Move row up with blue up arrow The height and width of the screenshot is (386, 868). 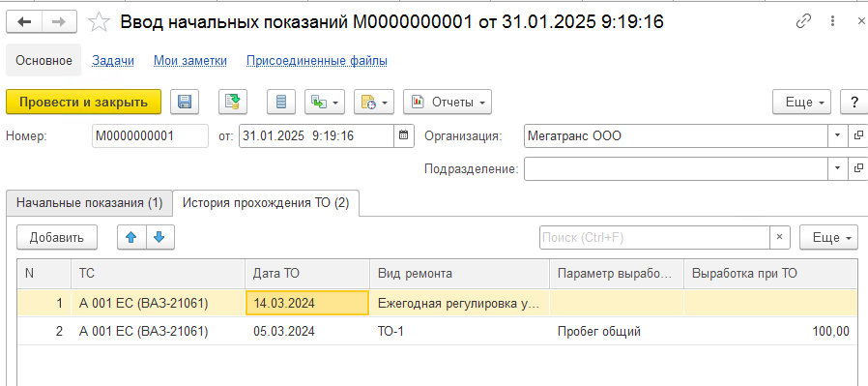[x=131, y=238]
